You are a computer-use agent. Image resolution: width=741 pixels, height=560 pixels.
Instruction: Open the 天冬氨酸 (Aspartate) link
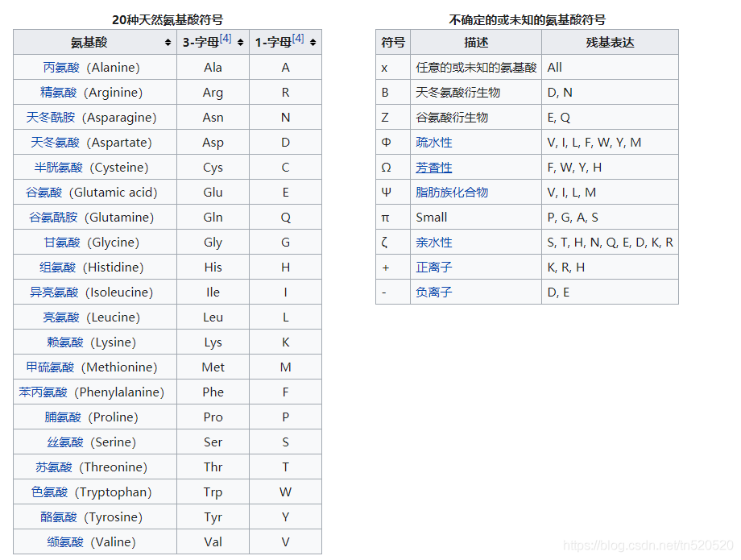[x=55, y=143]
